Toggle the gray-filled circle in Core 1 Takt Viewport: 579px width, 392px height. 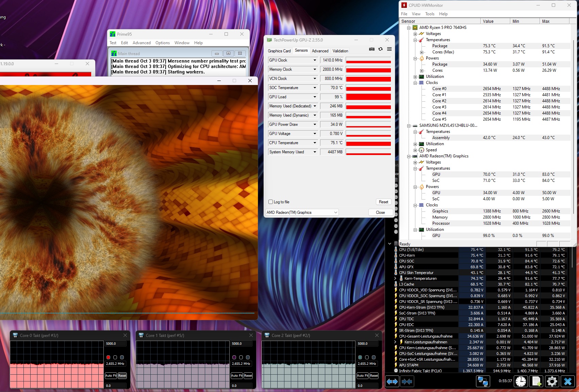click(248, 357)
